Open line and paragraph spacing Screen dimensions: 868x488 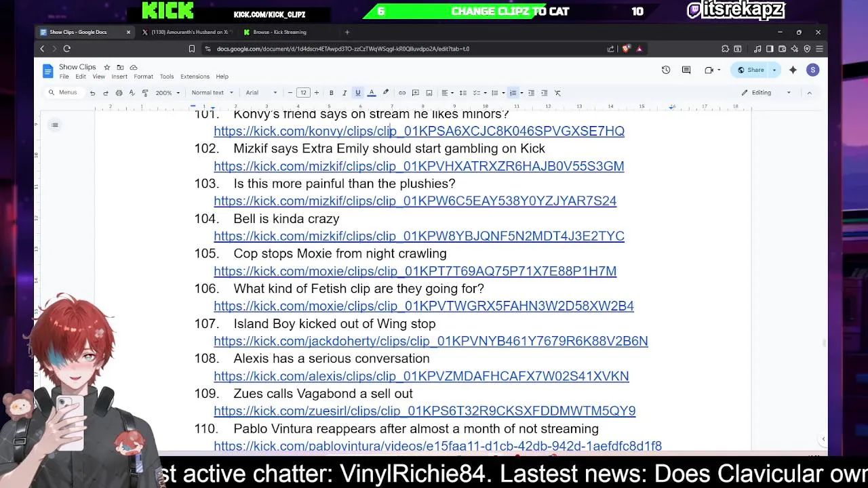(462, 93)
